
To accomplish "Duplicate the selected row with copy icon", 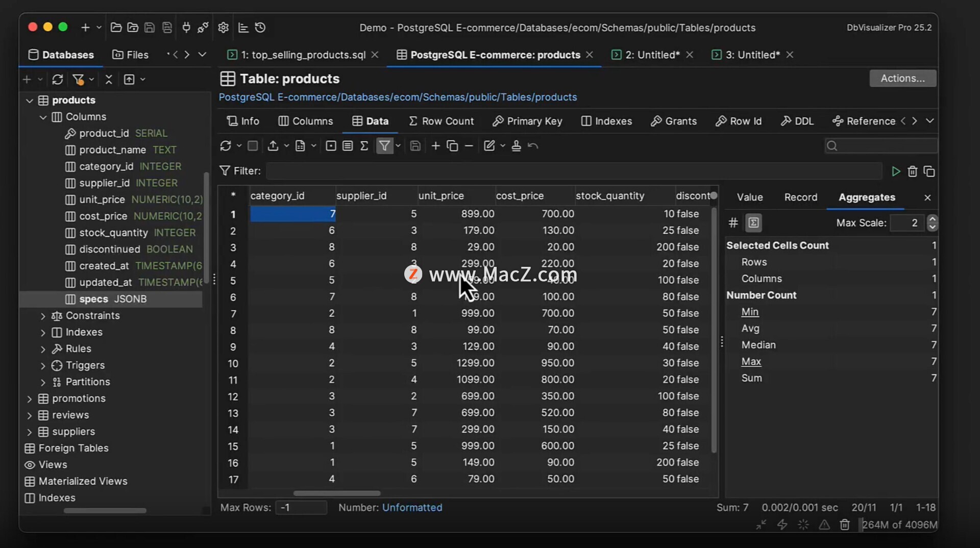I will [x=452, y=146].
